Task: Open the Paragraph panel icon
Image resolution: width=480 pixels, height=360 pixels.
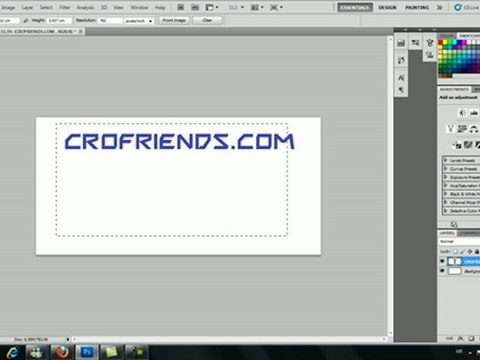Action: pyautogui.click(x=401, y=89)
